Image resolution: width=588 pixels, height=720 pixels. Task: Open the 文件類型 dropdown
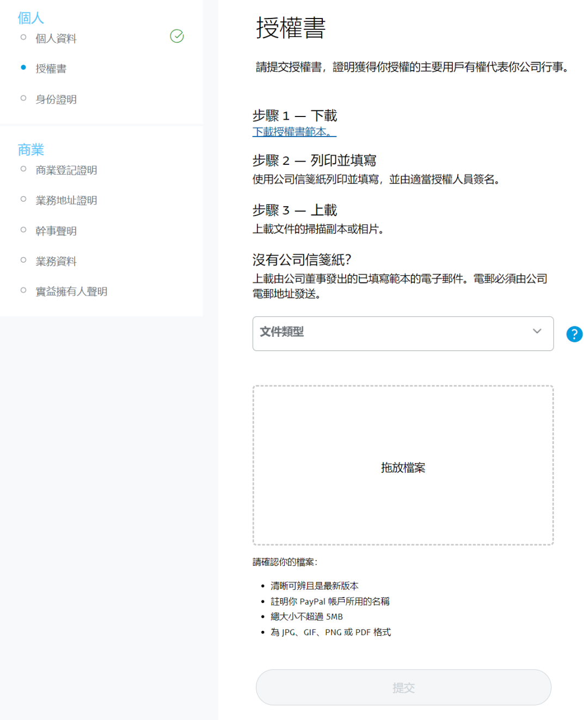click(403, 333)
